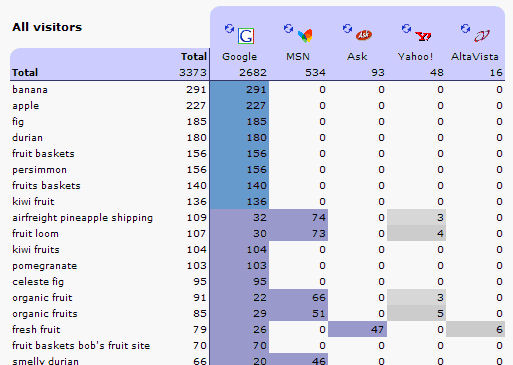Screen dimensions: 513x365
Task: Click the blue refresh icon beside Ask logo
Action: pyautogui.click(x=347, y=29)
